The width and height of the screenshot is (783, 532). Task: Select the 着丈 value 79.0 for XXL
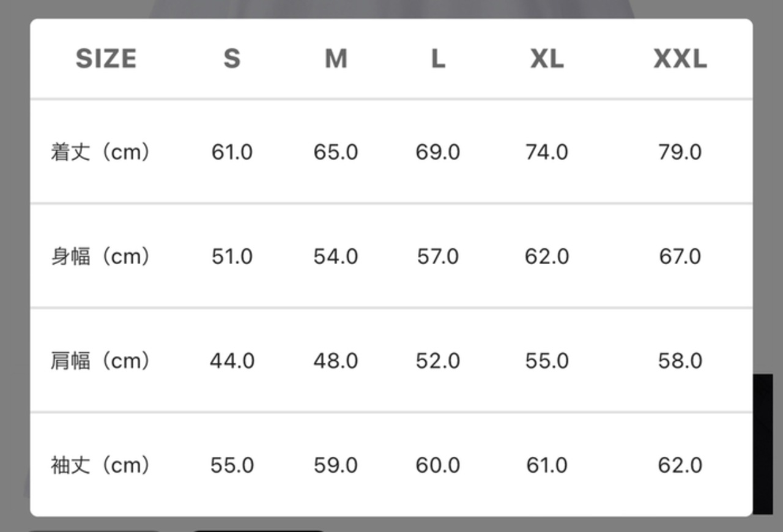[680, 152]
